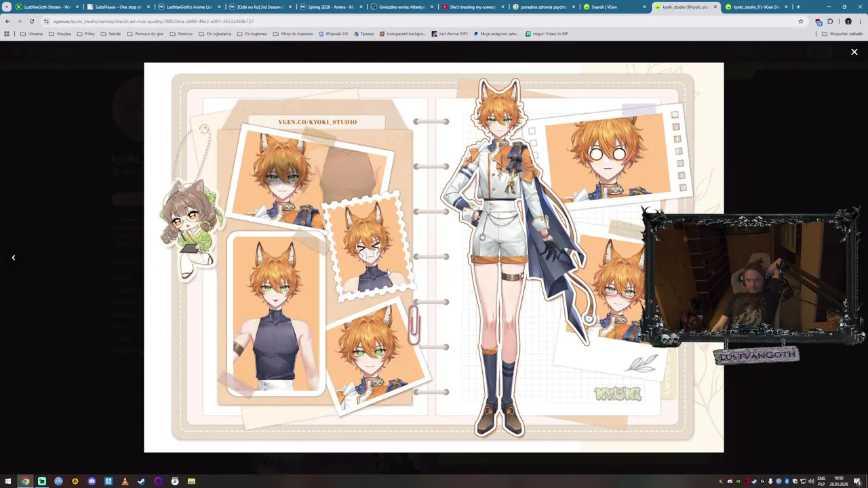Switch to Spring 2026 - Anime tab
This screenshot has height=488, width=868.
click(x=331, y=7)
